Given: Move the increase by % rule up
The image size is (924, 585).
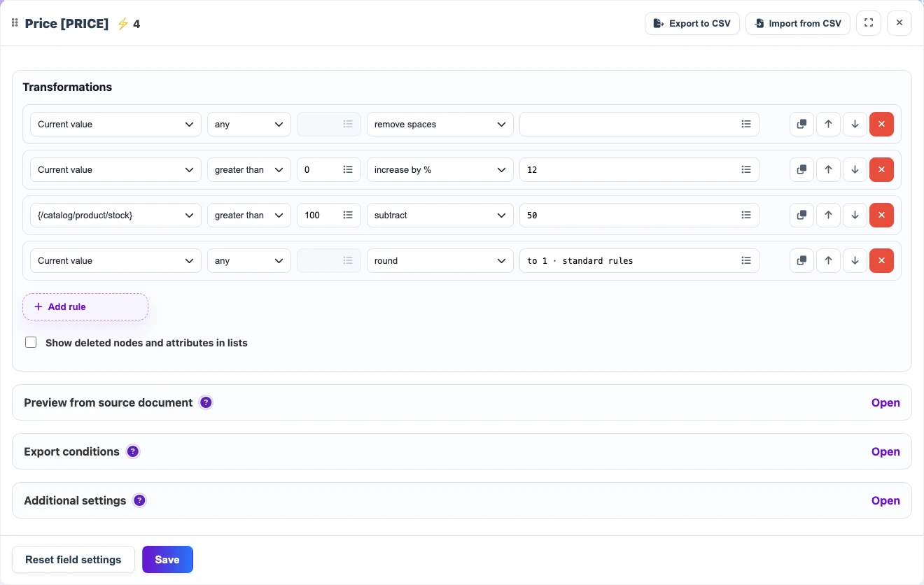Looking at the screenshot, I should [x=828, y=169].
